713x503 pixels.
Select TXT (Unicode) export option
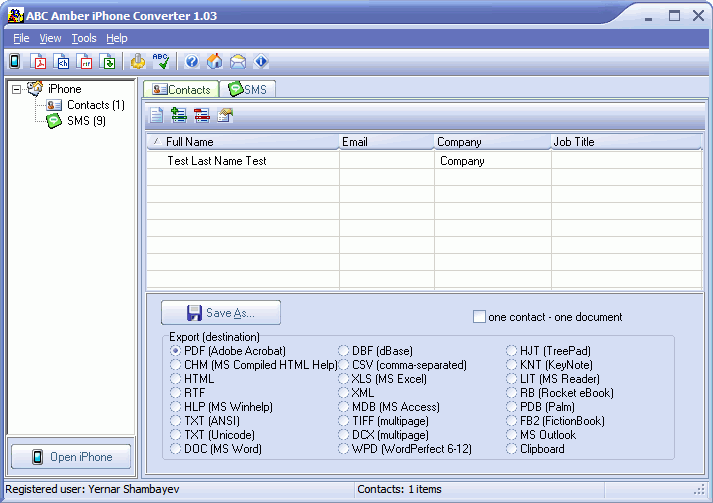176,435
